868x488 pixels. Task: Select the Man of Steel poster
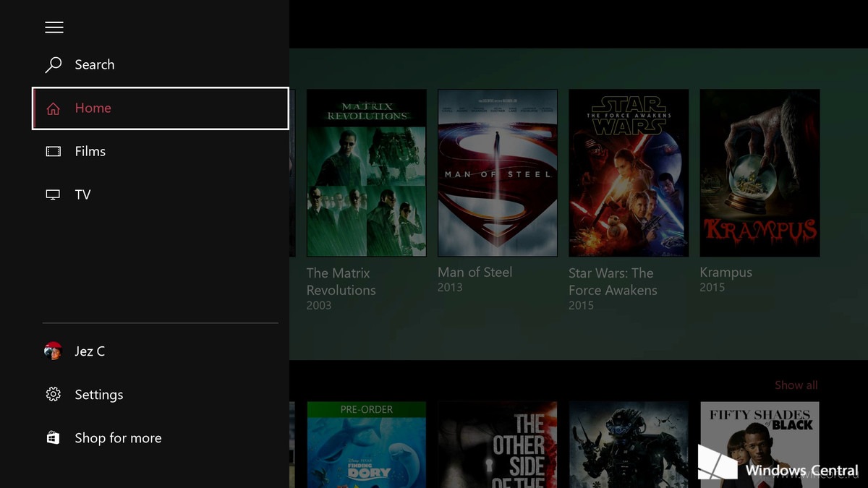(498, 173)
